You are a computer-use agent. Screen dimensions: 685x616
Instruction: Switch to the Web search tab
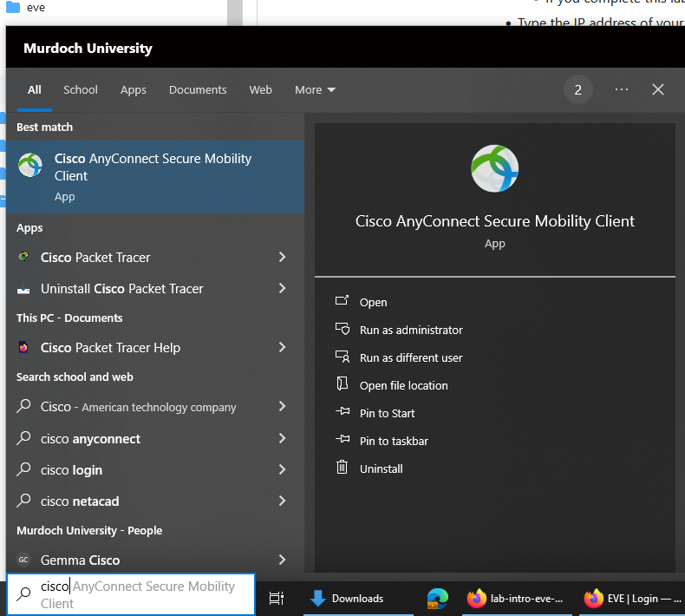click(x=260, y=89)
